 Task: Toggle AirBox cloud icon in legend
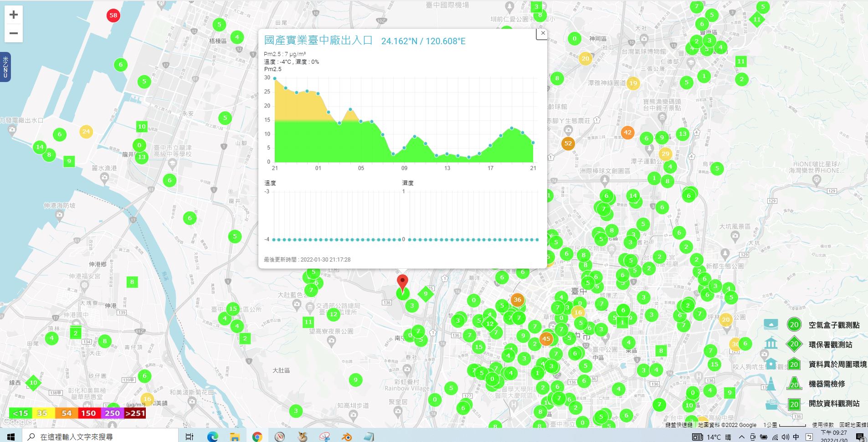(x=771, y=324)
